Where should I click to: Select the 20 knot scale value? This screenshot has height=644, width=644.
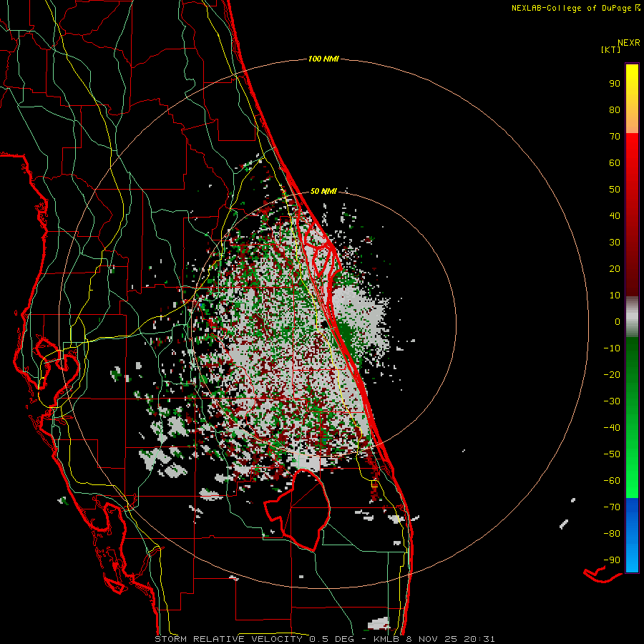point(615,269)
